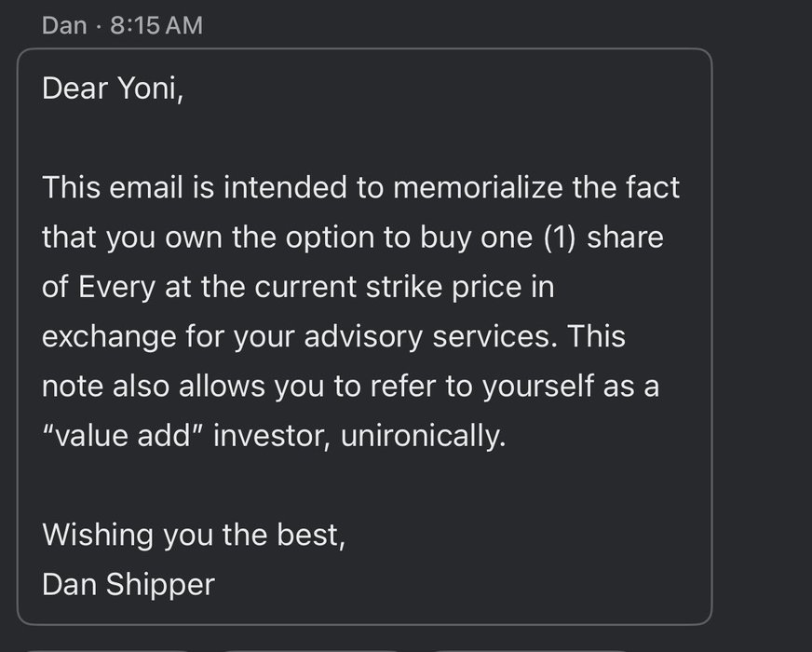Viewport: 812px width, 652px height.
Task: Click the word memorialize in the message
Action: pos(478,187)
